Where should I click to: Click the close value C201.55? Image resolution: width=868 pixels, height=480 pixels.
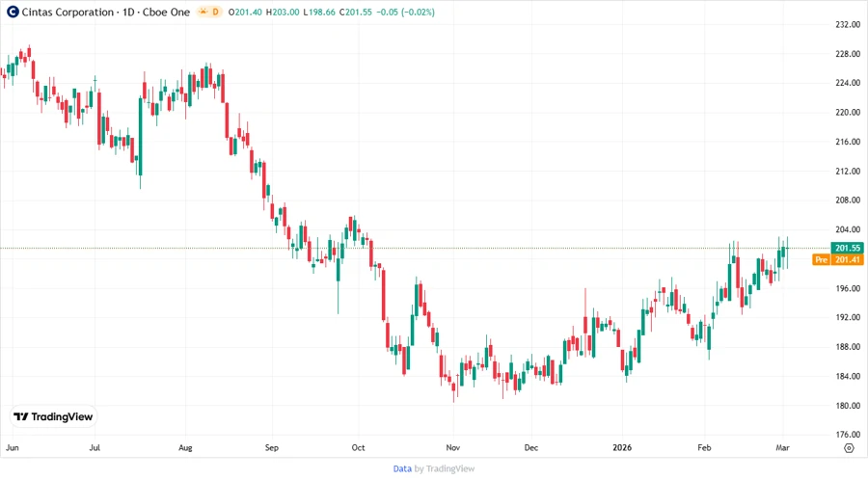pyautogui.click(x=355, y=13)
